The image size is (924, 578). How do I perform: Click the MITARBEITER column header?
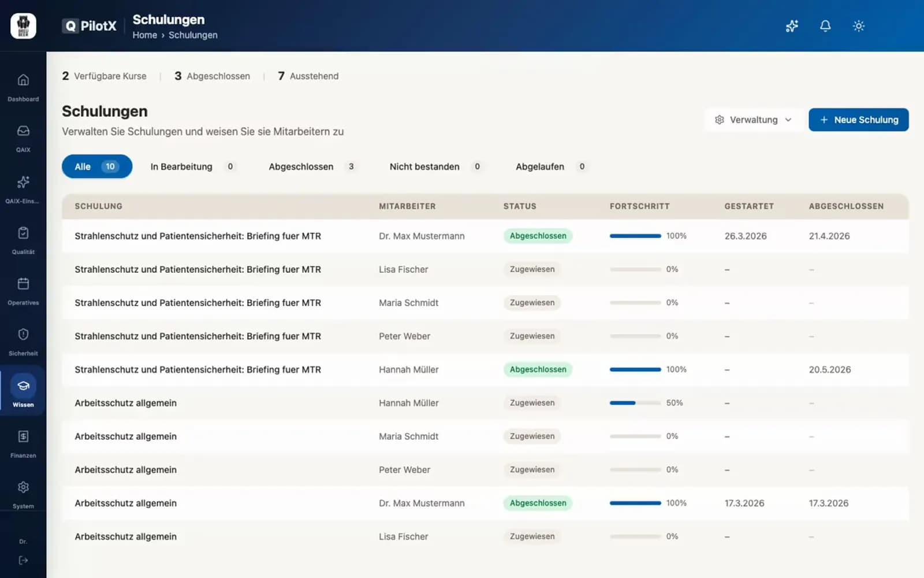(407, 206)
